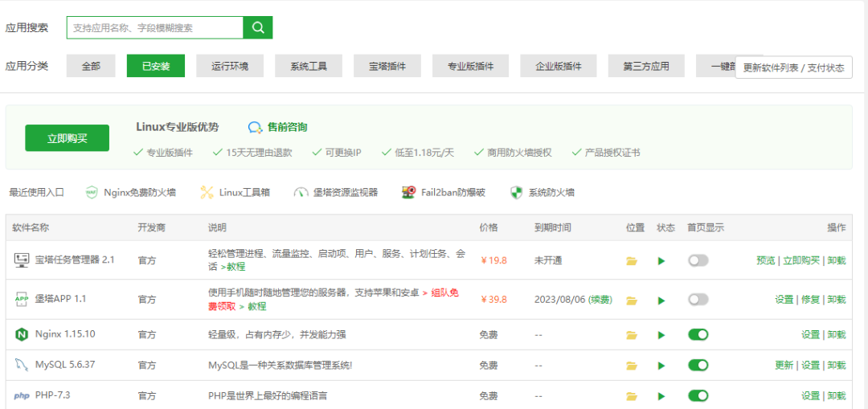Open folder location for 宝塔任务管理器

[x=632, y=261]
